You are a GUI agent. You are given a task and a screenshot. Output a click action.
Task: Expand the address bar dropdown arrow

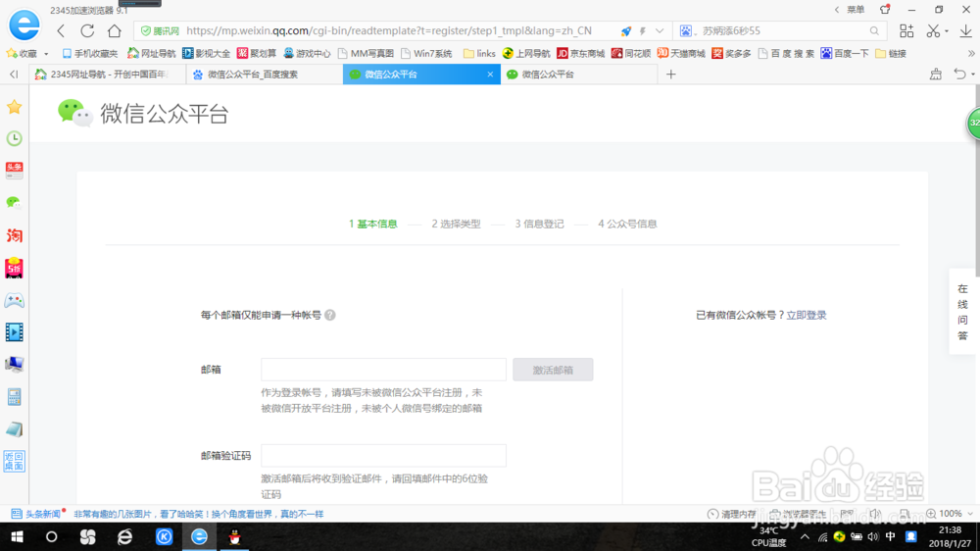click(660, 30)
